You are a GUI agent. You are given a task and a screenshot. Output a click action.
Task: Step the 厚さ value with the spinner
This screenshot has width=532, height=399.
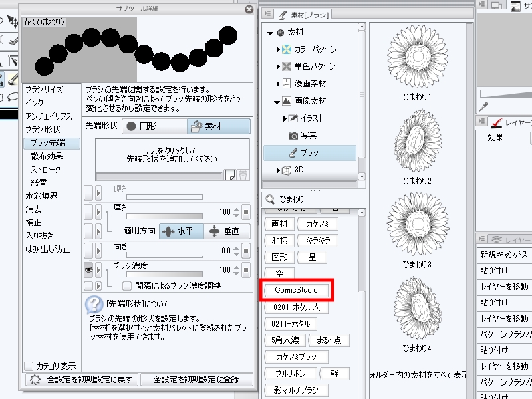[237, 212]
